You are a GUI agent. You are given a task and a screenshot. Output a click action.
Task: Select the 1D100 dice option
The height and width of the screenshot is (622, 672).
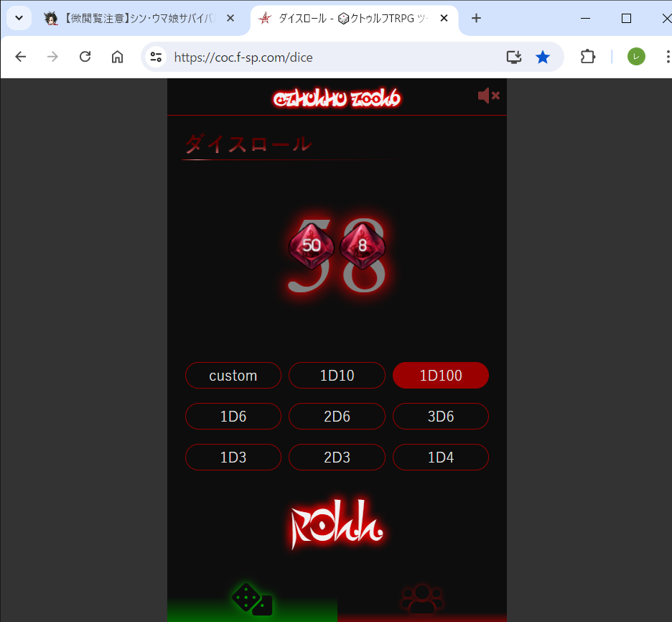(441, 376)
